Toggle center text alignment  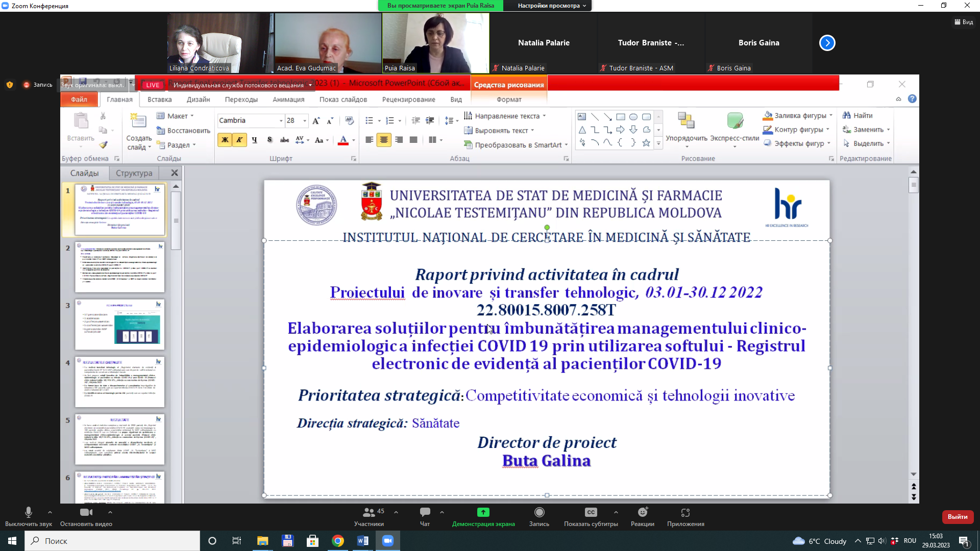[x=384, y=140]
